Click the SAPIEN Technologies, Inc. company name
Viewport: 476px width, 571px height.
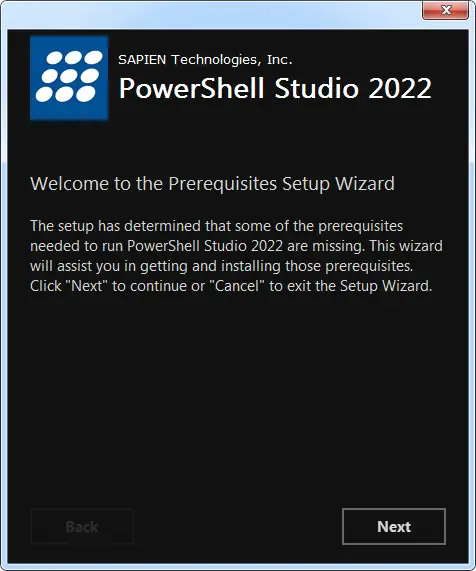tap(205, 59)
